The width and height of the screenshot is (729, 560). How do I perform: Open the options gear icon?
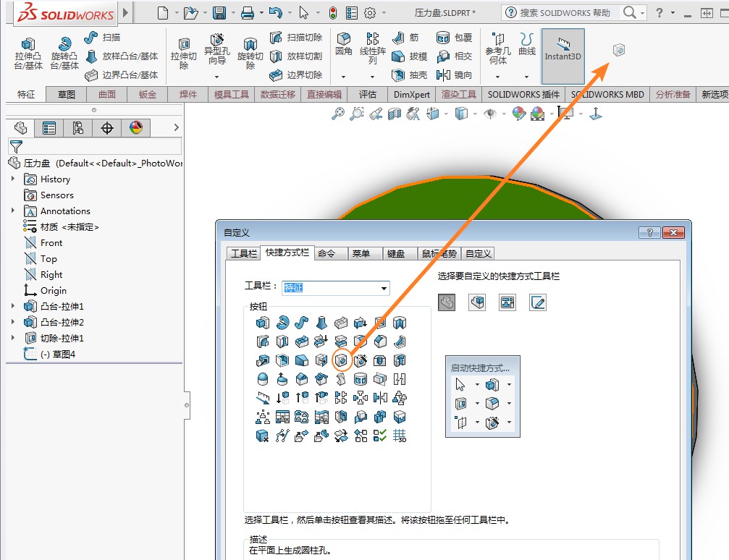tap(370, 12)
